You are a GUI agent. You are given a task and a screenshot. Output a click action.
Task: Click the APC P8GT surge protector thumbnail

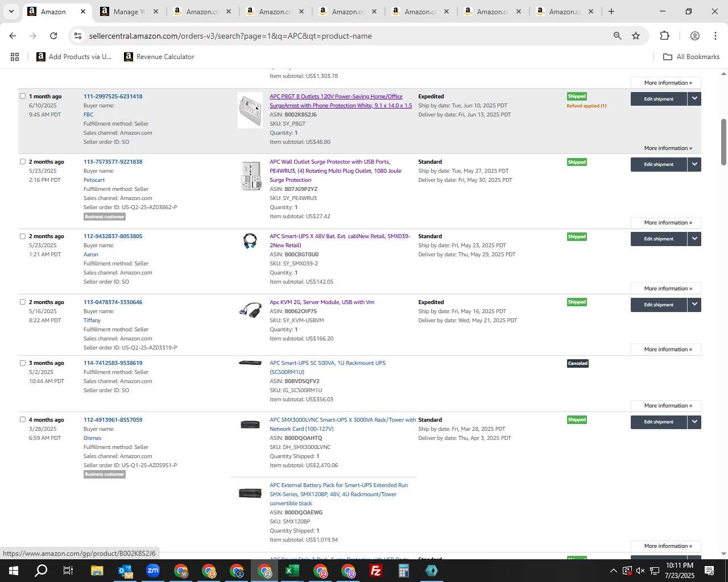click(250, 110)
